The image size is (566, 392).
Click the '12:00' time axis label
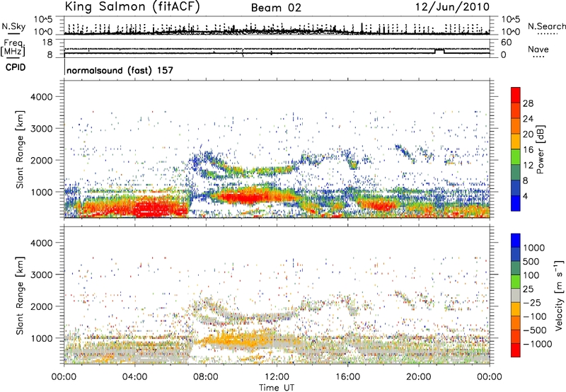277,377
